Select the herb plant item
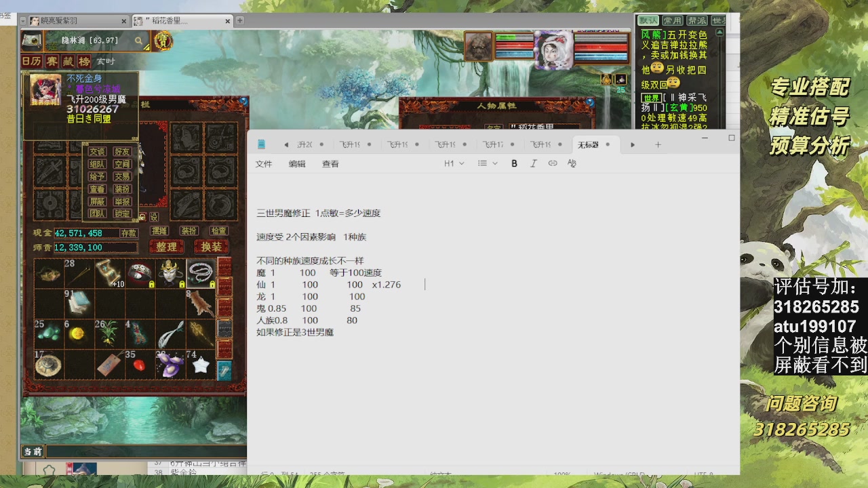868x488 pixels. pyautogui.click(x=109, y=333)
